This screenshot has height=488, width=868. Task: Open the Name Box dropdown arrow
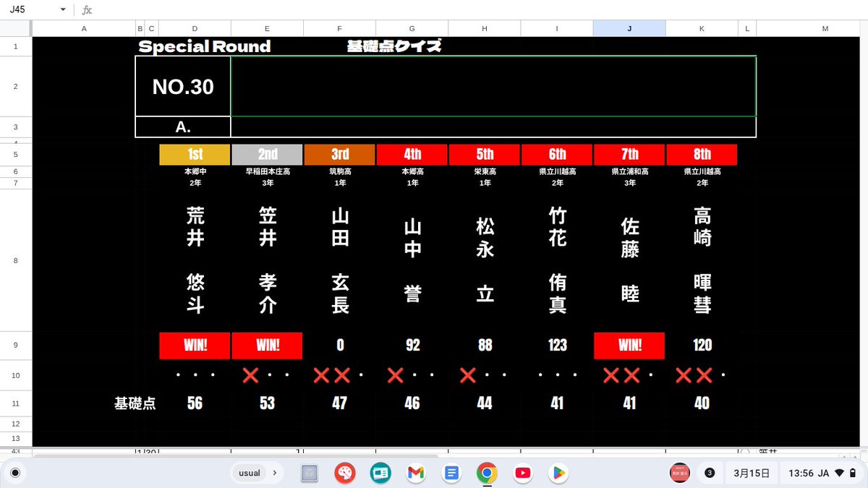tap(63, 10)
